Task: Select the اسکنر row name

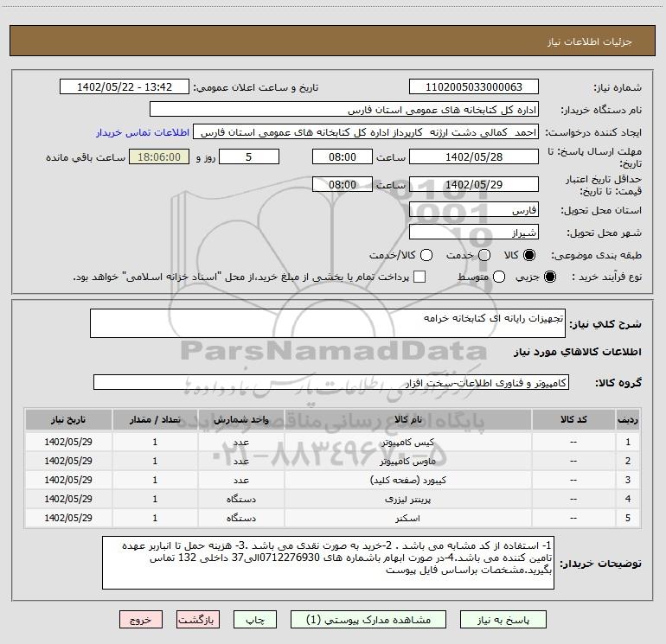Action: [407, 519]
